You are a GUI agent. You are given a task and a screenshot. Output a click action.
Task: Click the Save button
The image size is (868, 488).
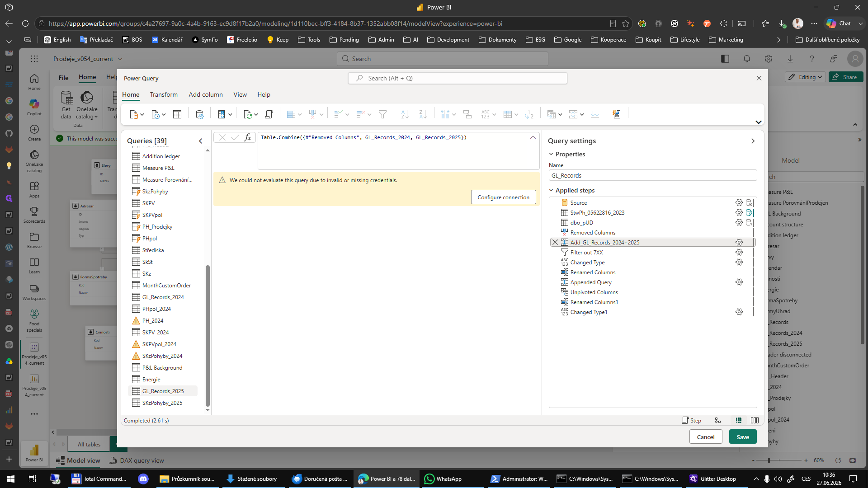pos(743,437)
